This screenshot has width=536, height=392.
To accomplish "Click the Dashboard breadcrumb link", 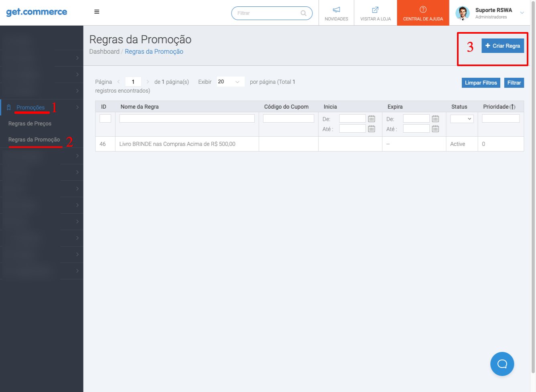I will [104, 52].
